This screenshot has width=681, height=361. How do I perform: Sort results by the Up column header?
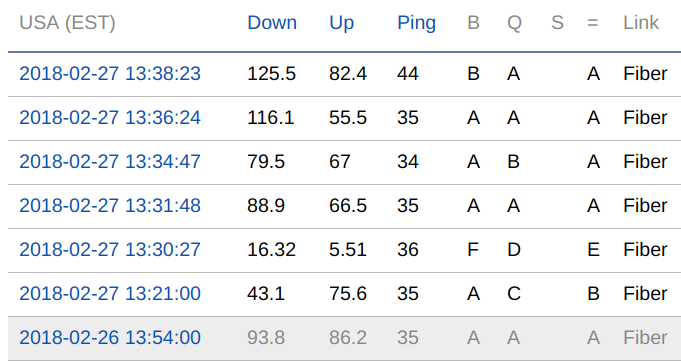tap(341, 23)
